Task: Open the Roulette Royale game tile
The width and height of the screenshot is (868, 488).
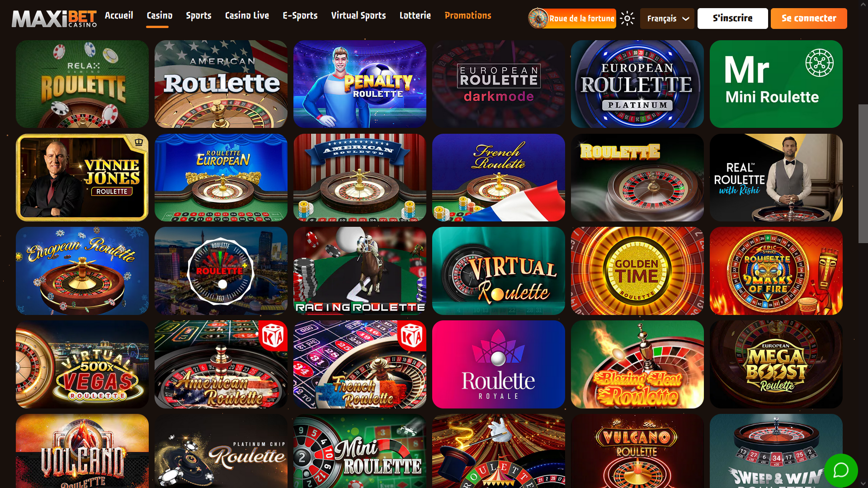Action: pos(499,365)
